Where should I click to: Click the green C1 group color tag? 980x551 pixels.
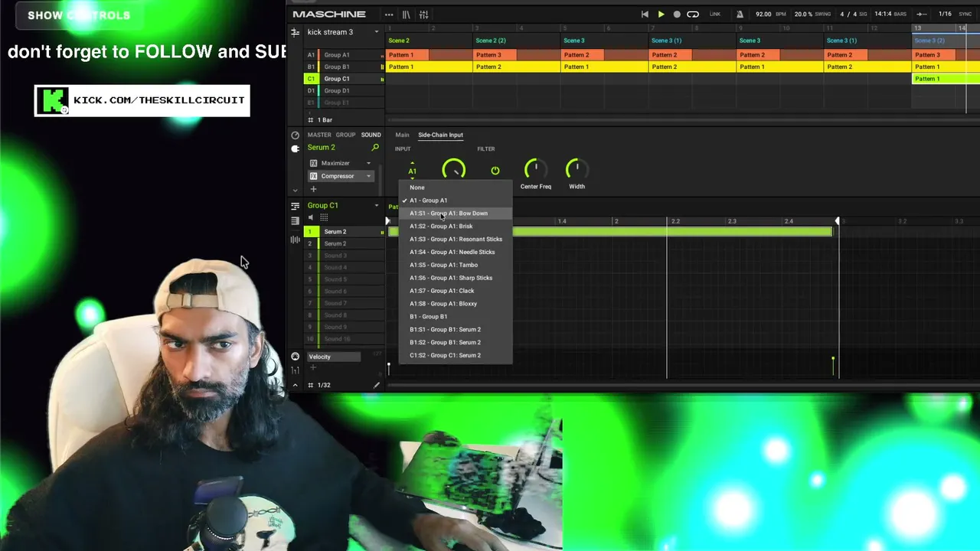coord(311,79)
